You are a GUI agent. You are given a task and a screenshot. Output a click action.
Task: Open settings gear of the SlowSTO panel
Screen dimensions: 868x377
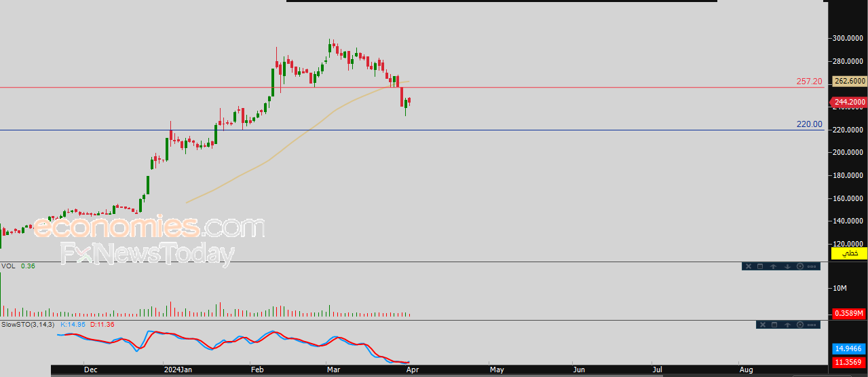pyautogui.click(x=801, y=325)
